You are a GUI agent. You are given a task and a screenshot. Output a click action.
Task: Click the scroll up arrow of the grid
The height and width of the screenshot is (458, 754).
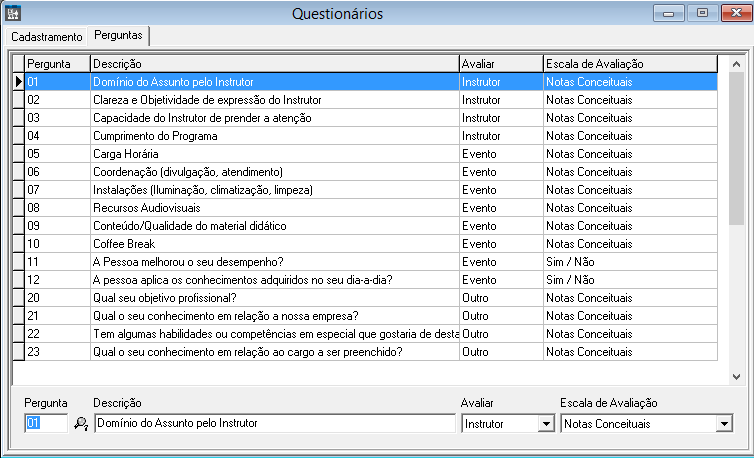pos(736,64)
